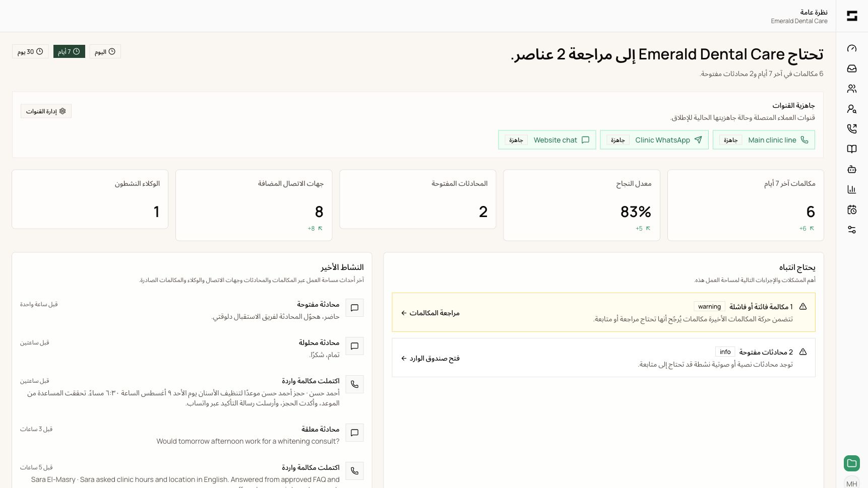Click the جاهزية القنوات section heading

coord(793,105)
